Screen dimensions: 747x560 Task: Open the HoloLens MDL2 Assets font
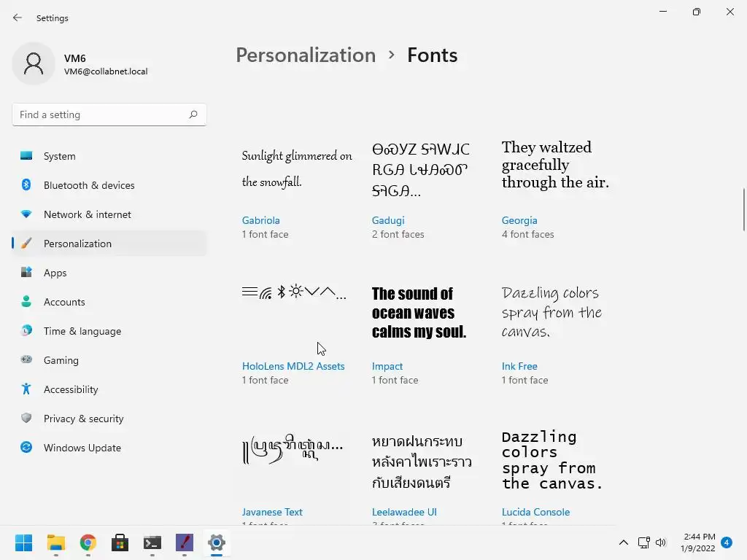click(293, 366)
